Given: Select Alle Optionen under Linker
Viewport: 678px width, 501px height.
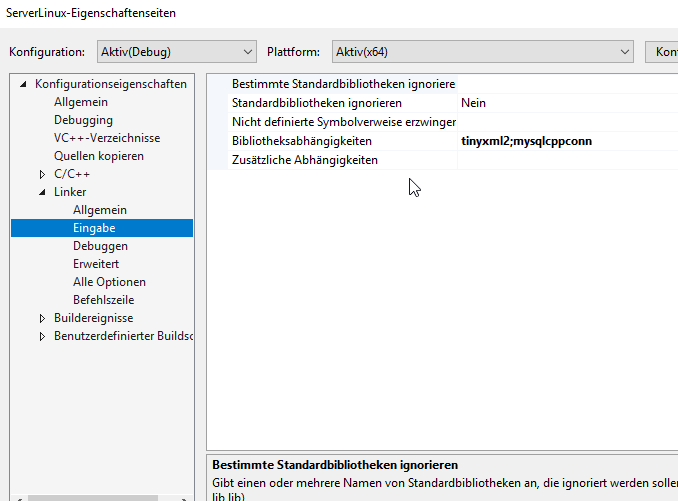Looking at the screenshot, I should pyautogui.click(x=109, y=282).
